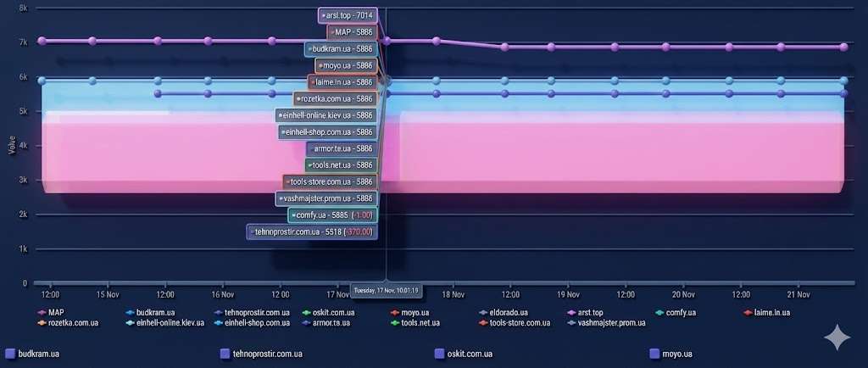Click the '8k' y-axis tick label
Image resolution: width=868 pixels, height=368 pixels.
pyautogui.click(x=23, y=8)
